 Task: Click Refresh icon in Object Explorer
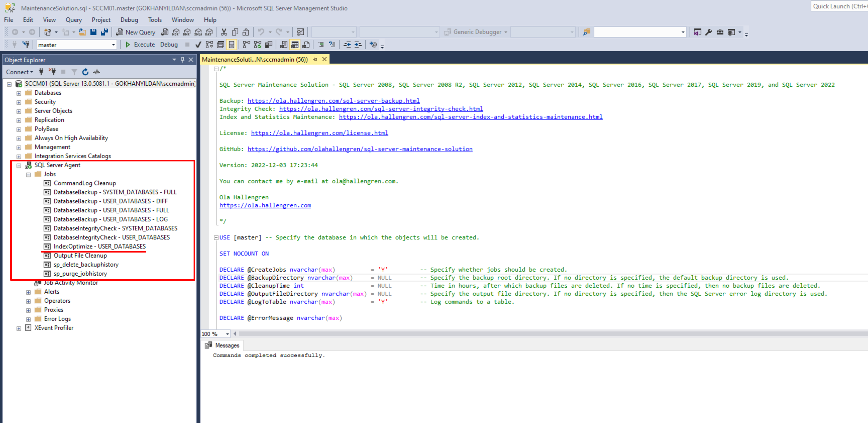coord(85,72)
